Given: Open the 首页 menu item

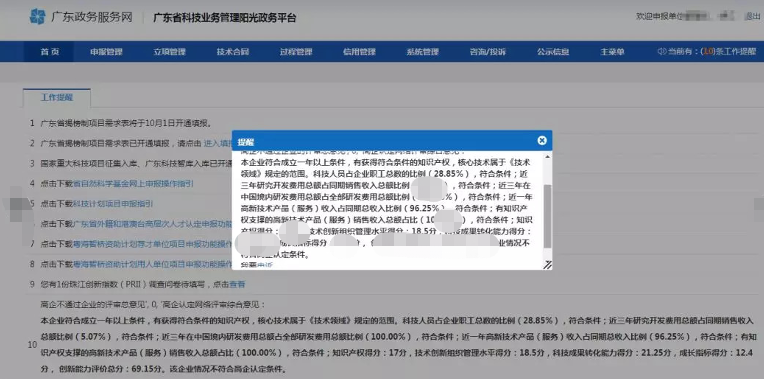Looking at the screenshot, I should [x=50, y=52].
